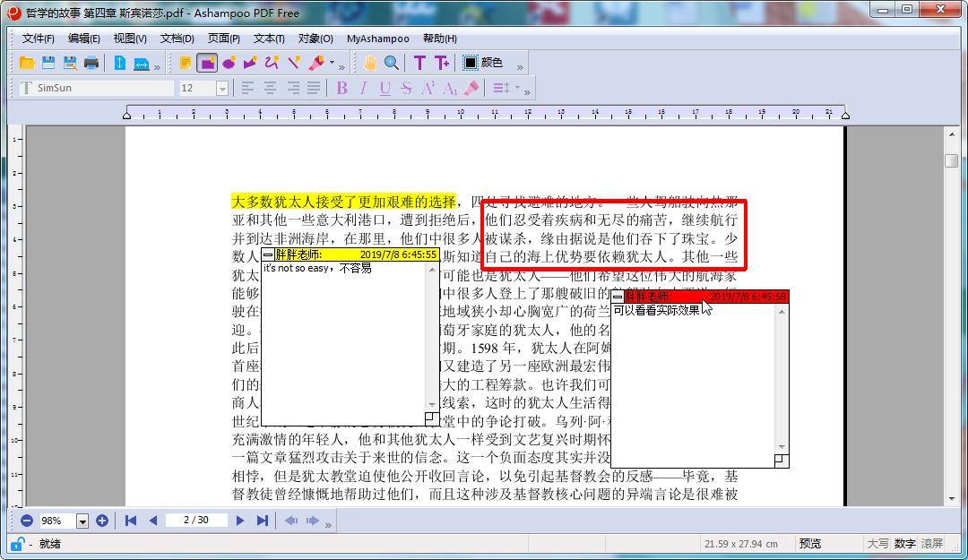Go to the next page

tap(240, 521)
